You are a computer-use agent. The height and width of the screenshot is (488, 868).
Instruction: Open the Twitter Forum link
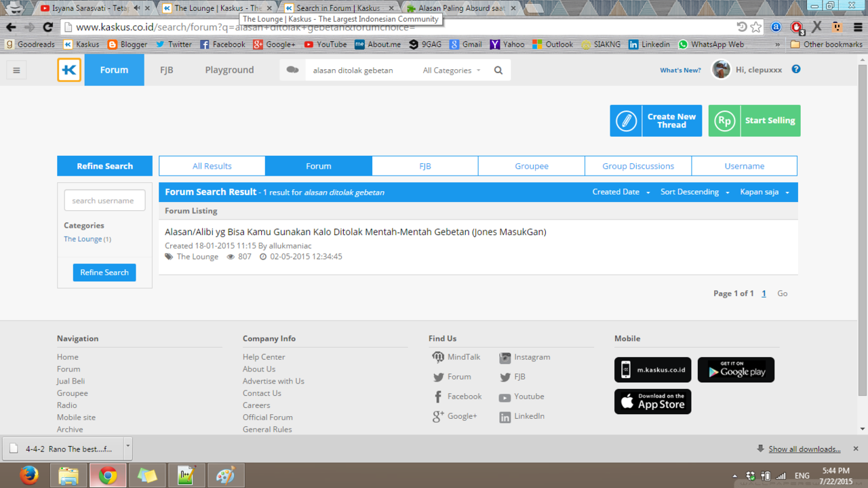[452, 377]
